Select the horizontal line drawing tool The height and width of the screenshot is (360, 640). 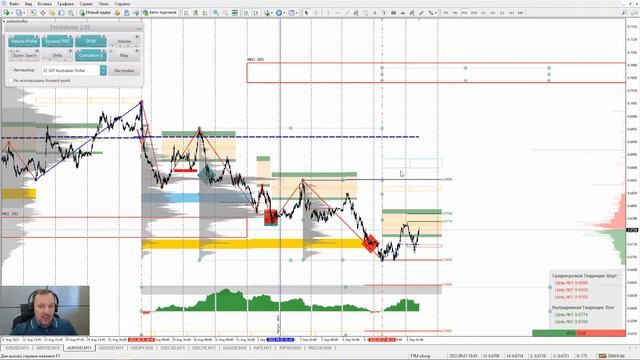[x=338, y=13]
